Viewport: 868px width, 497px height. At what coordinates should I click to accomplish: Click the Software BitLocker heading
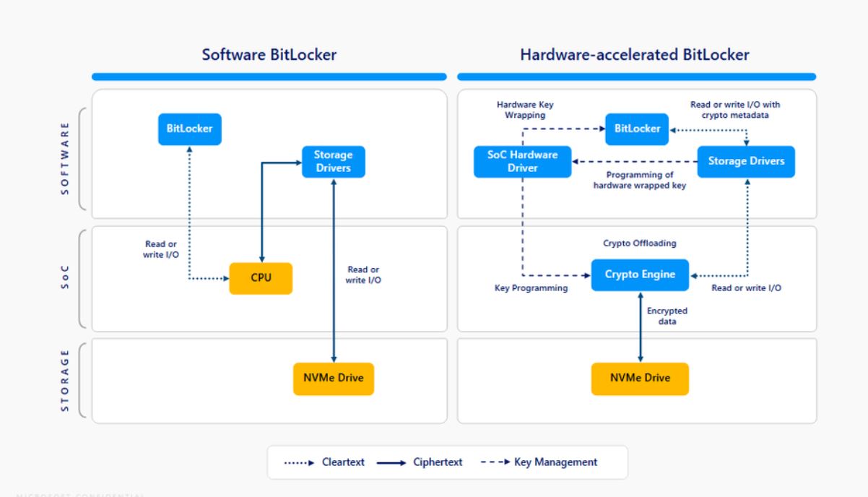[269, 55]
